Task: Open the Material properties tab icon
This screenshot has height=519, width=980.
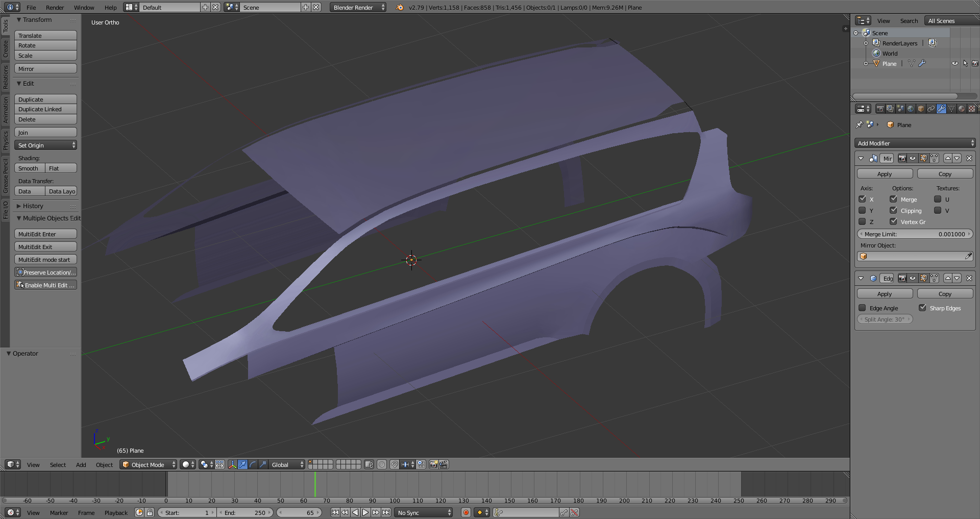Action: (x=962, y=109)
